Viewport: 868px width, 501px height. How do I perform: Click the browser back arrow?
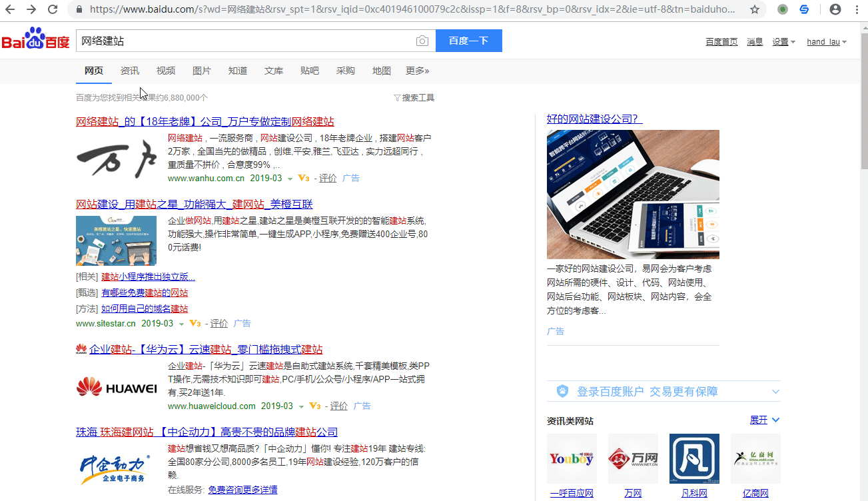(x=9, y=10)
